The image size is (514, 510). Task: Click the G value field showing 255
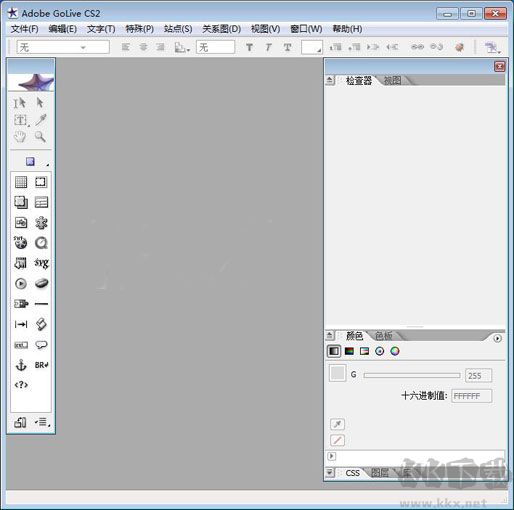[478, 376]
